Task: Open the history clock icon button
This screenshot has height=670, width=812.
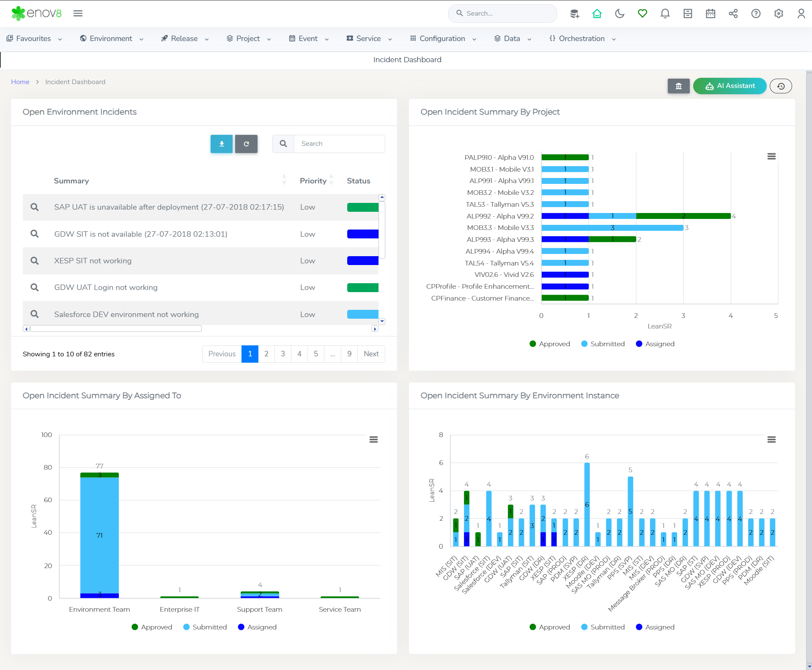Action: click(x=781, y=86)
